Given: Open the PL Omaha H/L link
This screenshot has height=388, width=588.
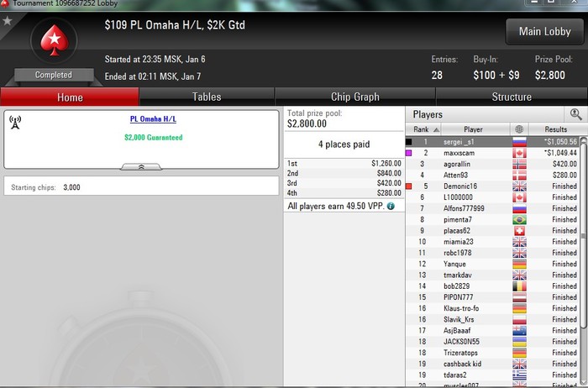Looking at the screenshot, I should (153, 119).
